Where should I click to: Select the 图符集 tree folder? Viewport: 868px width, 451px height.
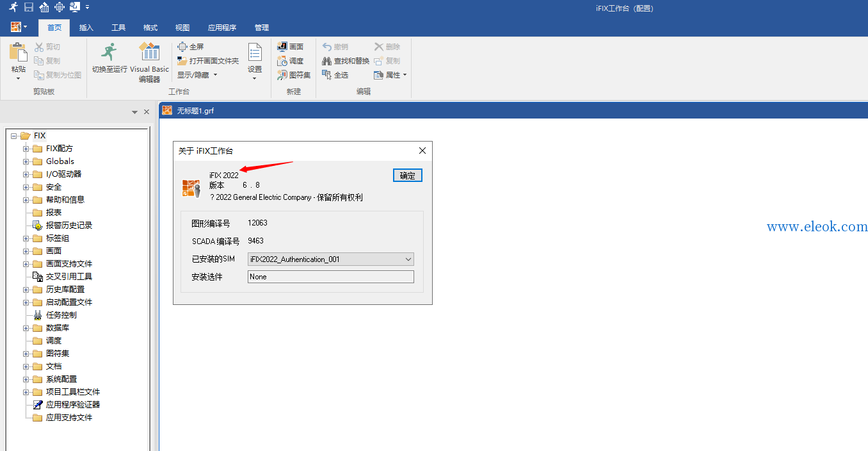point(58,354)
